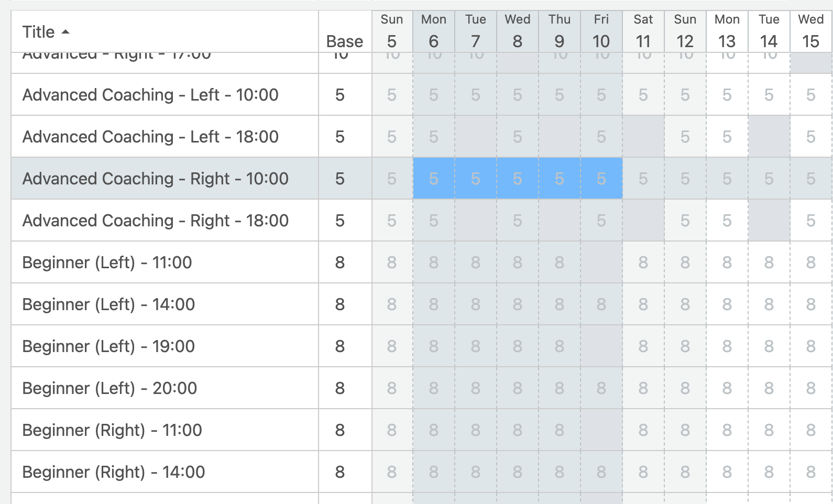Click Sun 12 cell for Beginner (Left) - 19:00
The image size is (833, 504).
pos(685,346)
